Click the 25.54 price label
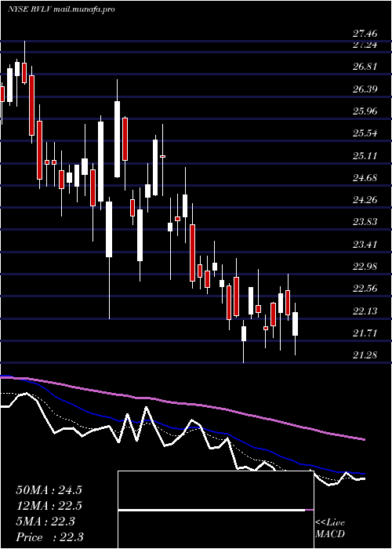 click(365, 133)
